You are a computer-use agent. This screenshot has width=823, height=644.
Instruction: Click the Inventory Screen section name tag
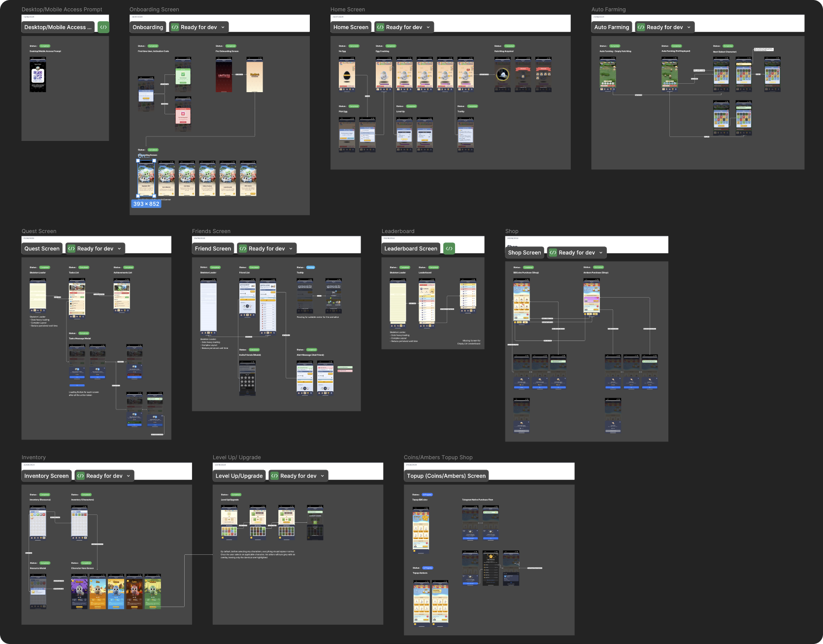(46, 476)
